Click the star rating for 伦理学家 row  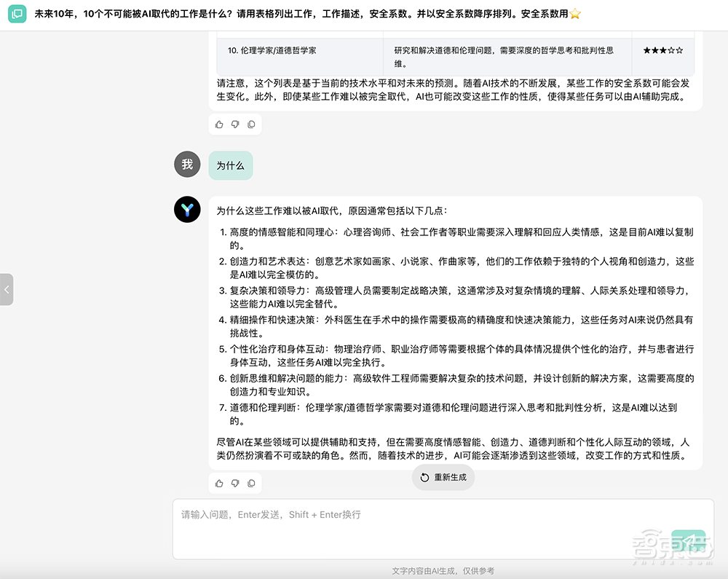662,51
